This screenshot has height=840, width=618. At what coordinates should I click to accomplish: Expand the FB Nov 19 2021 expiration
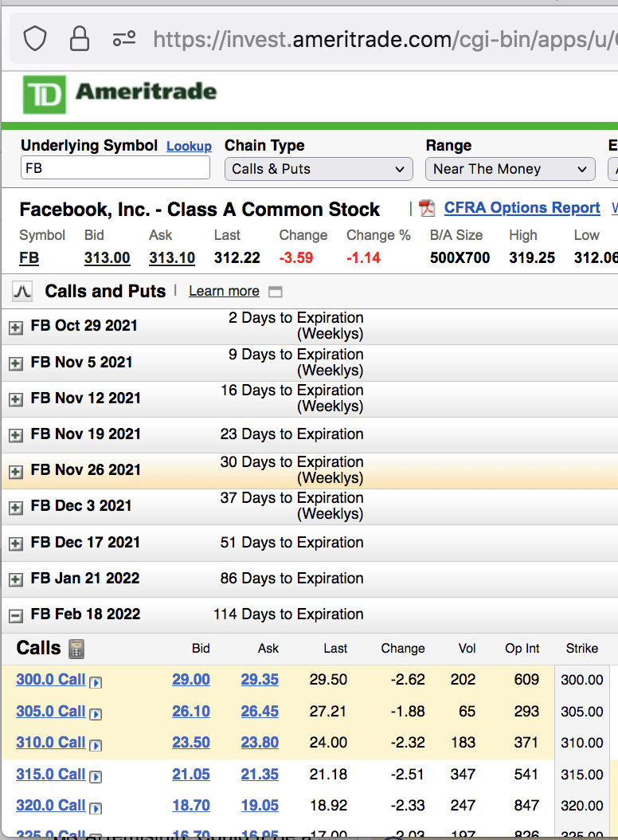[16, 435]
